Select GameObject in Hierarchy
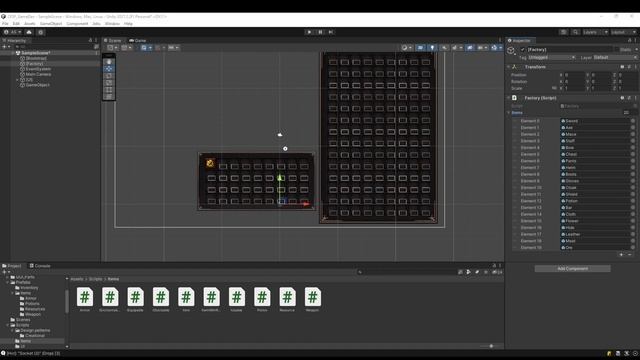 pos(38,85)
